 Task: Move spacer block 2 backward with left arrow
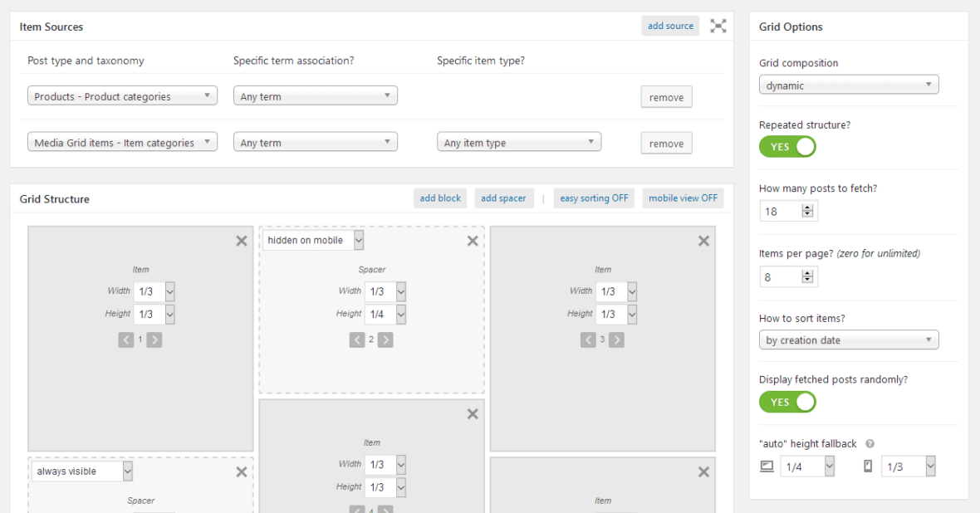(x=357, y=340)
